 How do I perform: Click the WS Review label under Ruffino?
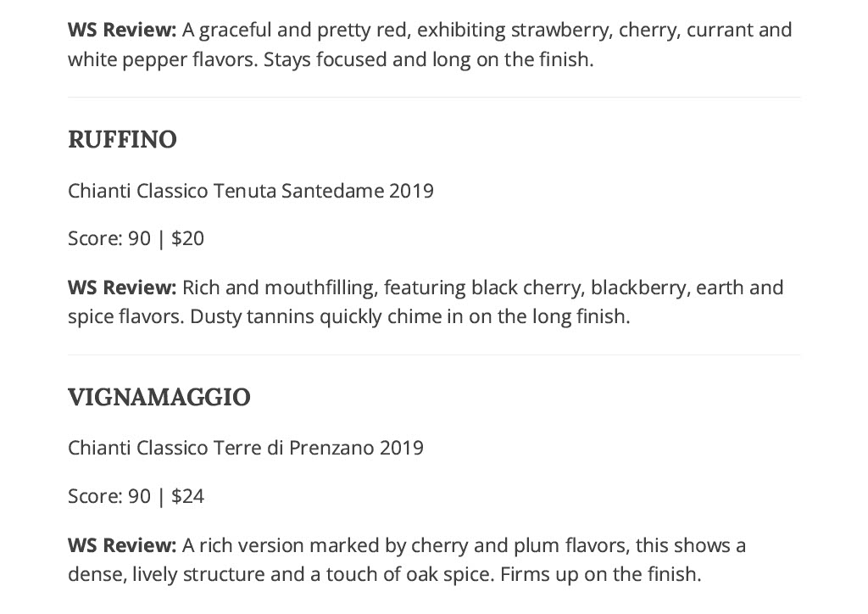[122, 287]
